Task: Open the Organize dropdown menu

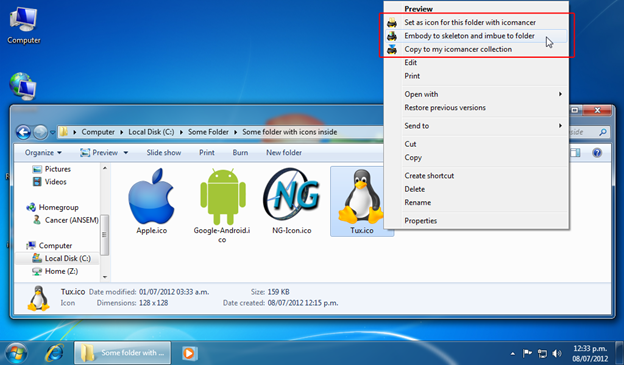Action: pyautogui.click(x=43, y=152)
